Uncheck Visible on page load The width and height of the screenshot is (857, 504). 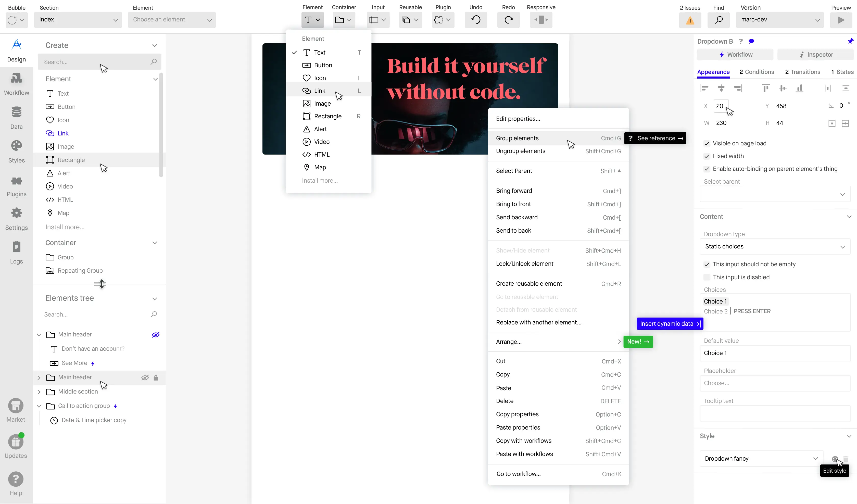click(707, 143)
